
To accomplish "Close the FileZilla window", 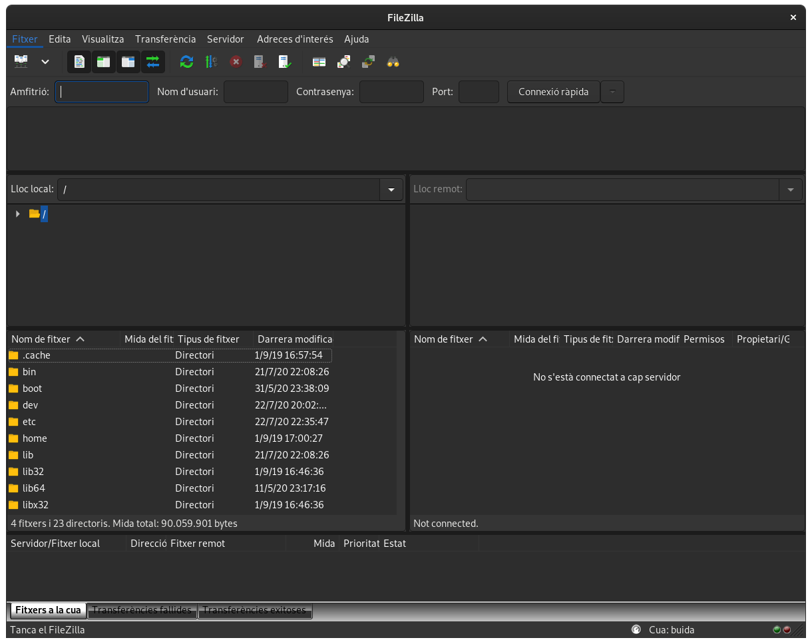I will pyautogui.click(x=793, y=18).
